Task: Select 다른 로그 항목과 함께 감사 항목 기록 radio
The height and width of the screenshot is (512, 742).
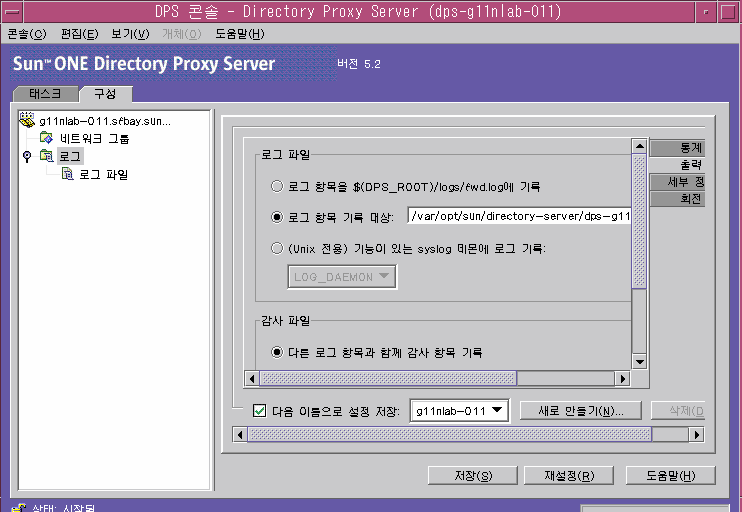Action: coord(277,352)
